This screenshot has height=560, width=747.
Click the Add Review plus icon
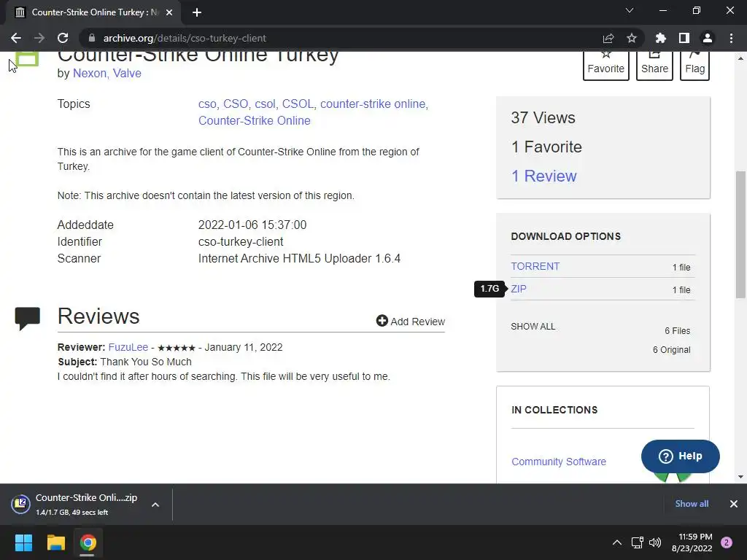coord(382,321)
